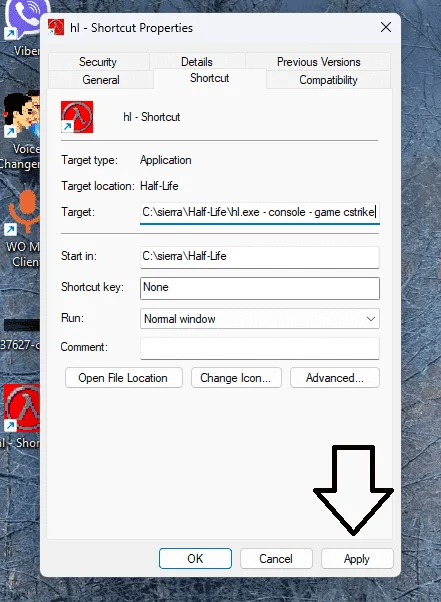Select the Voice Changer desktop shortcut icon
Image resolution: width=441 pixels, height=602 pixels.
pos(21,114)
